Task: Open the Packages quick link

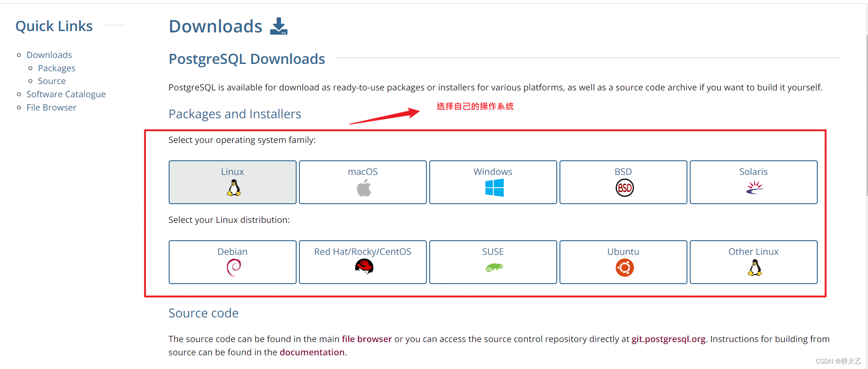Action: pyautogui.click(x=57, y=68)
